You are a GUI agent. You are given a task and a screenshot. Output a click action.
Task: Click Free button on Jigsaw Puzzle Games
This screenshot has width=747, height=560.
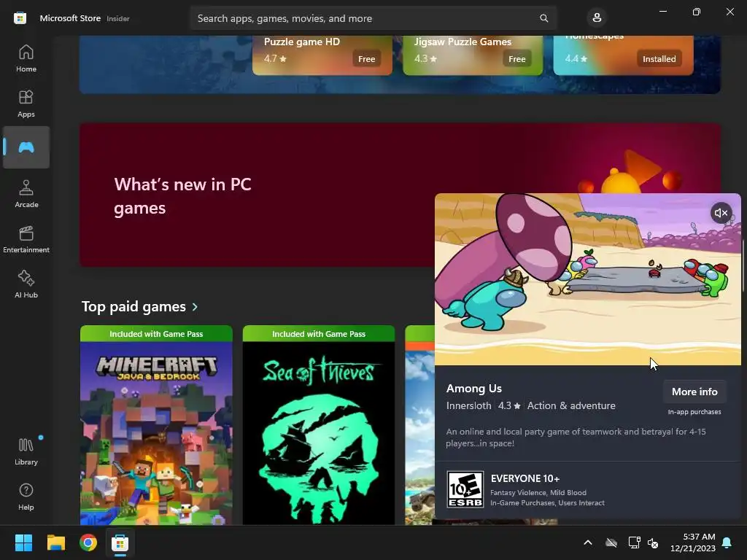click(x=517, y=59)
